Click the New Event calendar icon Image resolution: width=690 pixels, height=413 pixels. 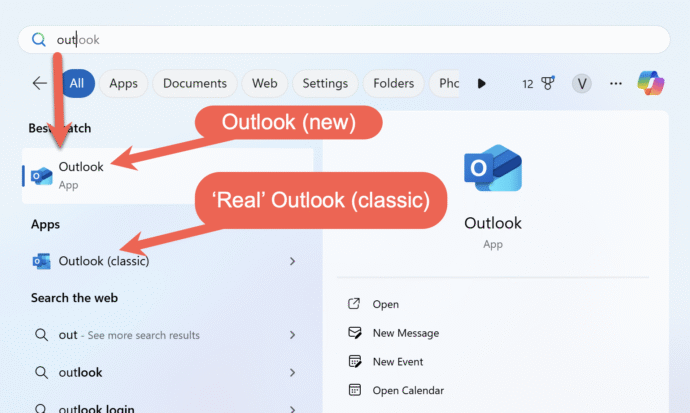pos(355,361)
